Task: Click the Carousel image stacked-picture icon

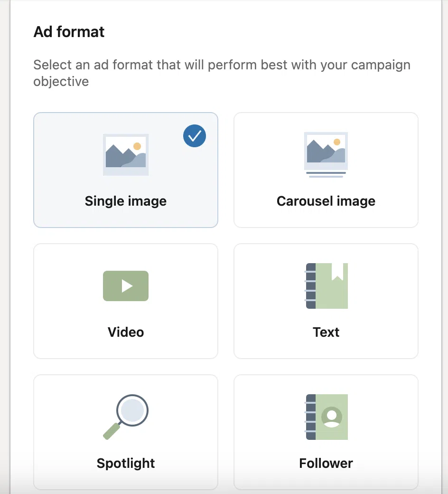Action: [x=326, y=155]
